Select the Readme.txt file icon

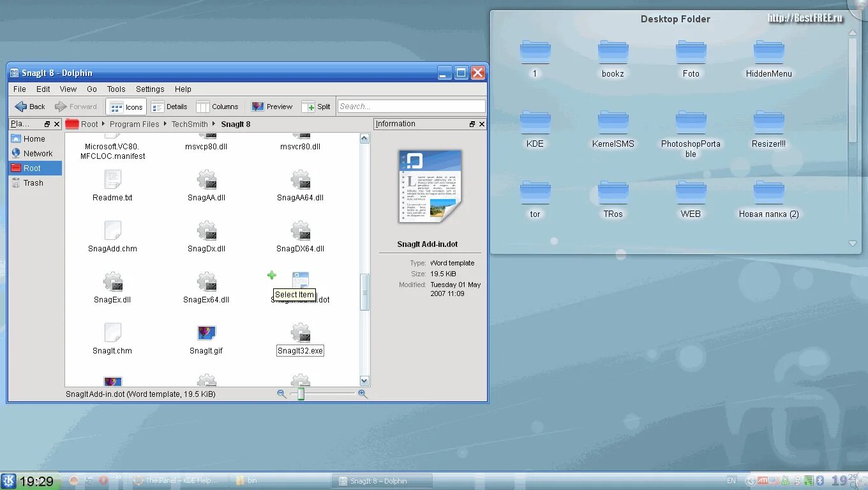(x=112, y=180)
